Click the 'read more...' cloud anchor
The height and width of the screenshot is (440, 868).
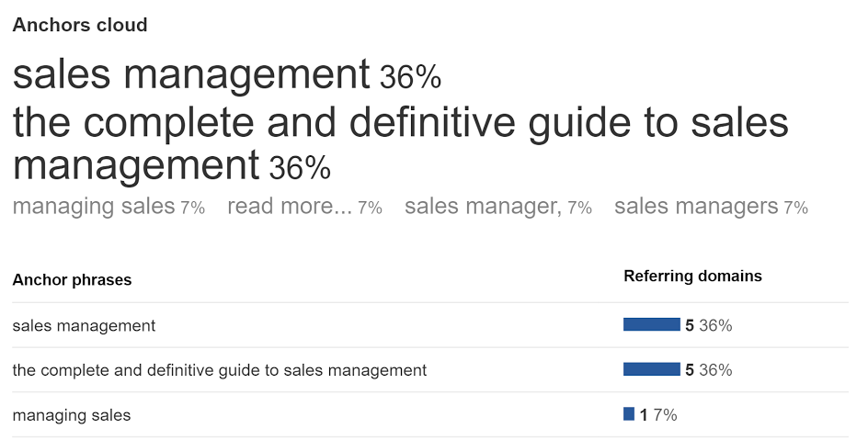click(x=290, y=207)
